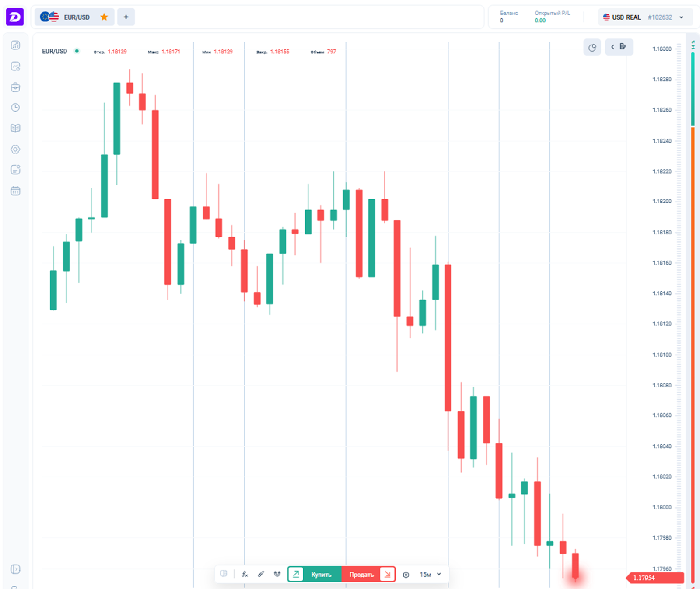
Task: Open the portfolio briefcase icon in sidebar
Action: [x=15, y=87]
